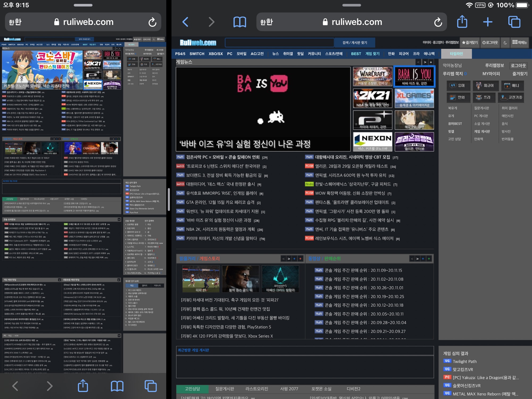Click 검색 / 게시판 찾기 button
The height and width of the screenshot is (399, 532).
(x=355, y=43)
